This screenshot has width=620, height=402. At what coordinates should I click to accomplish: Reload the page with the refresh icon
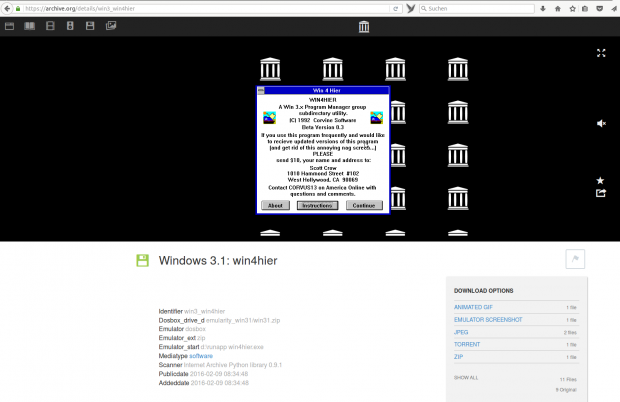point(395,8)
